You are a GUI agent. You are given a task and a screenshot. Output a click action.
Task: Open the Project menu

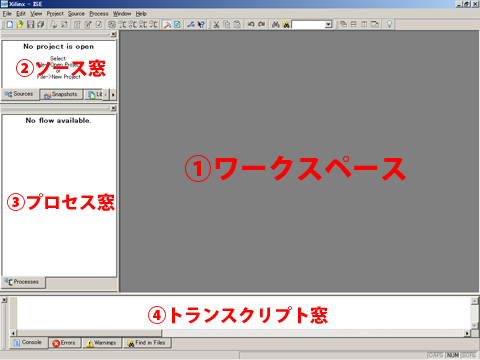click(55, 14)
